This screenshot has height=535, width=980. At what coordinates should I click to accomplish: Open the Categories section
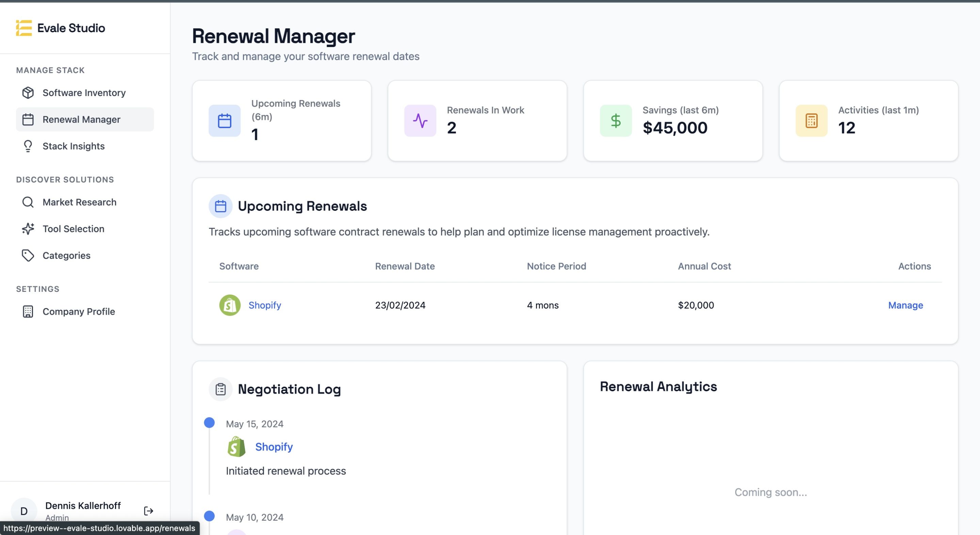[66, 255]
